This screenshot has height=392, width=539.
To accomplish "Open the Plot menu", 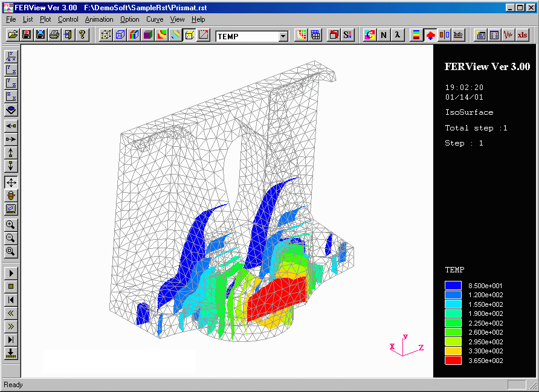I will [x=45, y=19].
